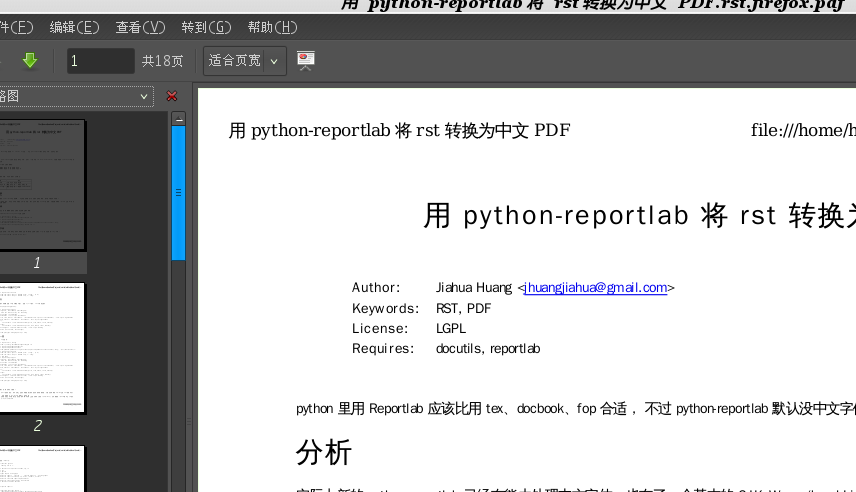
Task: Open the 帮助(H) menu
Action: pos(272,27)
